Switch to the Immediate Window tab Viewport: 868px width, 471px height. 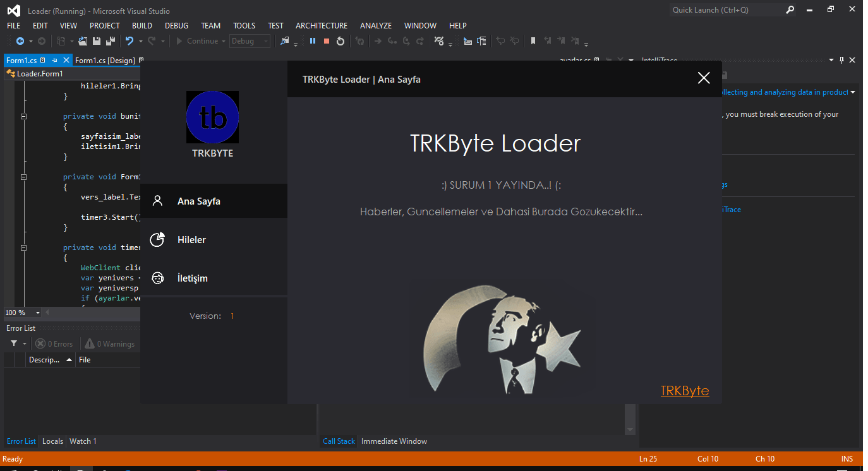(394, 441)
